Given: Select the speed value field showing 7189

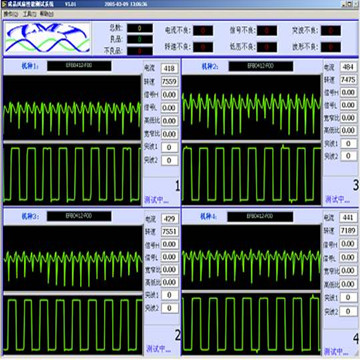Looking at the screenshot, I should point(348,231).
